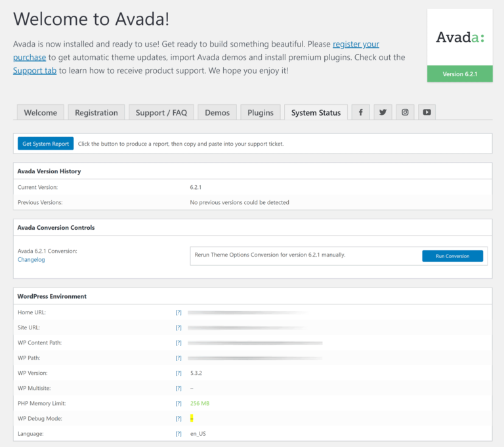Click the WP Content Path label

pyautogui.click(x=39, y=343)
